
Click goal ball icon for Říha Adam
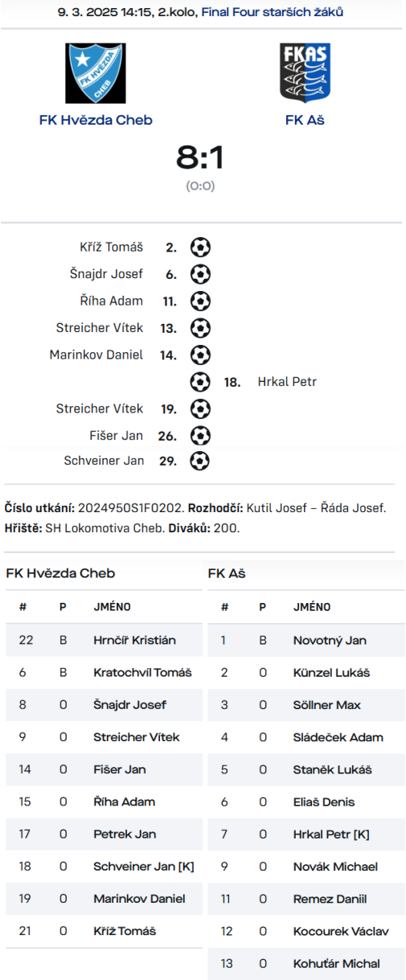200,301
